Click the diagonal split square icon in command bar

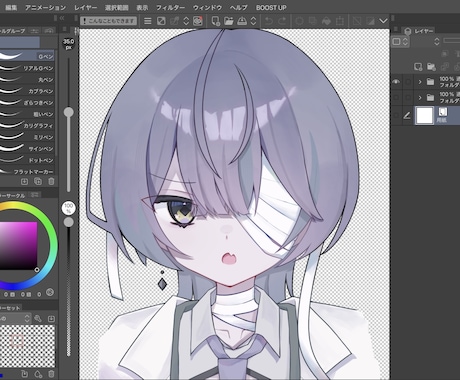coord(161,21)
